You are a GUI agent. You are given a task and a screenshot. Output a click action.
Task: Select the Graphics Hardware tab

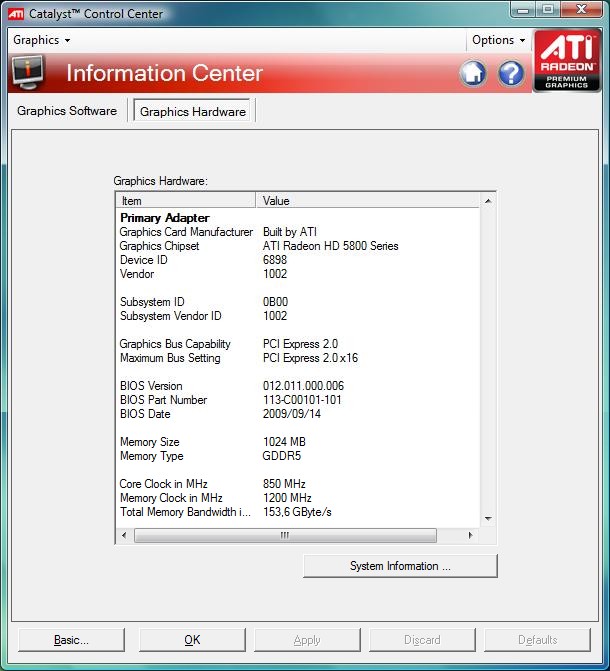(193, 112)
